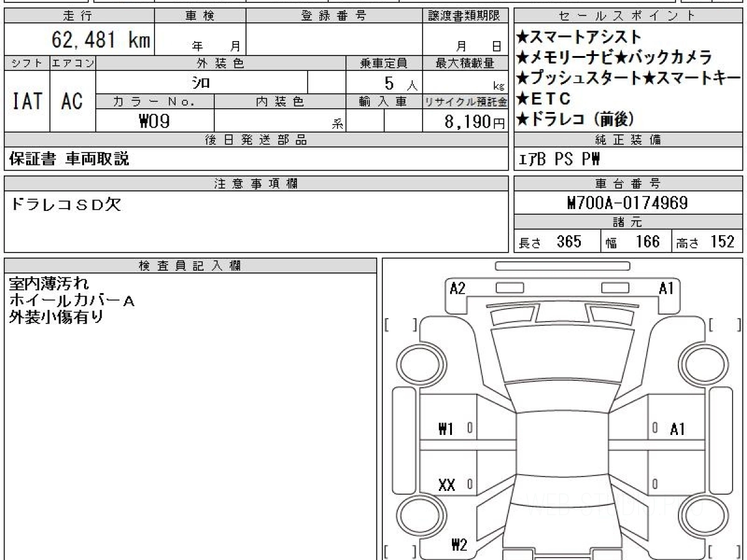Click the カラーNo. label
Screen dimensions: 747x560
155,102
